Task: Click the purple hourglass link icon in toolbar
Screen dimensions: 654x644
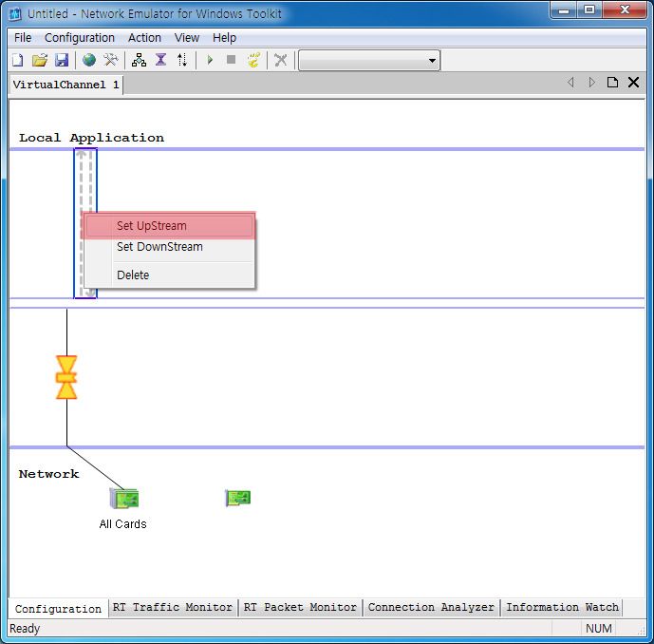Action: (160, 60)
